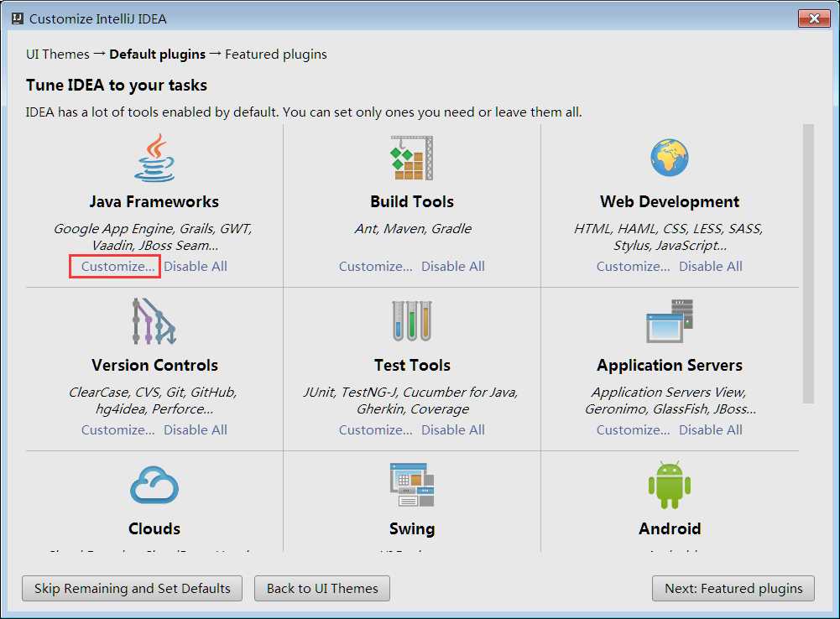
Task: Click the Build Tools crane icon
Action: point(411,158)
